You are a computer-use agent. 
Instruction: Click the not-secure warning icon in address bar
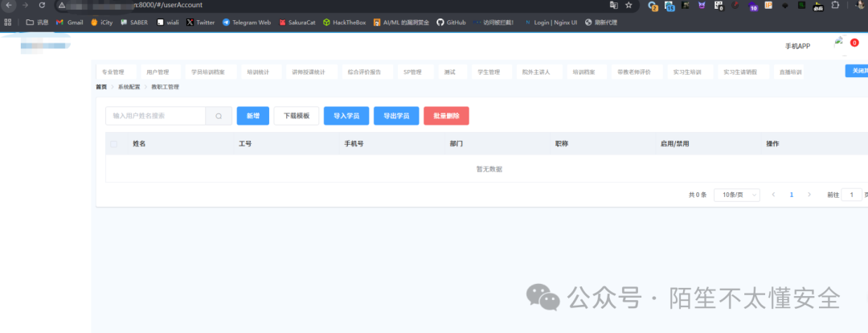(x=62, y=5)
